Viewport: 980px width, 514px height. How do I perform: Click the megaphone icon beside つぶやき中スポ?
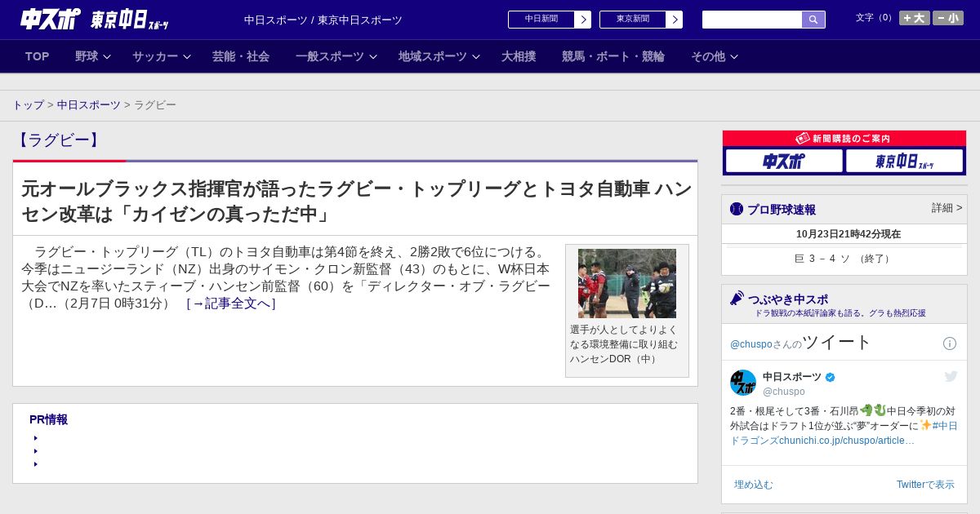737,299
